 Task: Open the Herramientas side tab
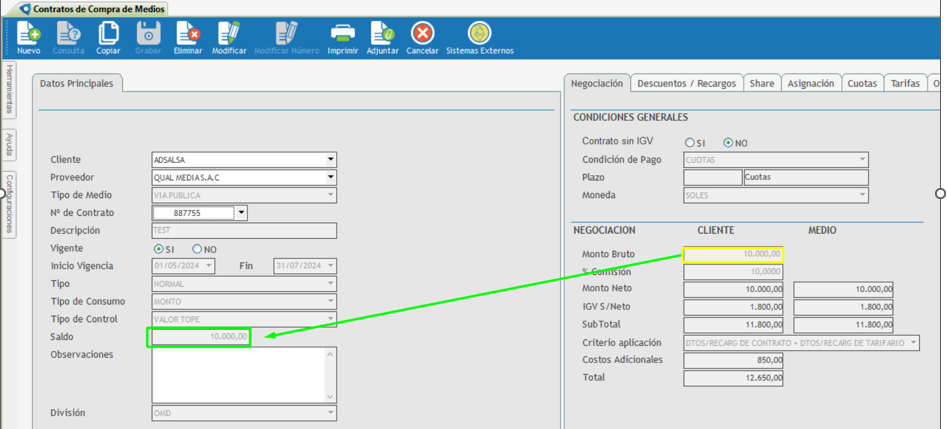point(9,89)
